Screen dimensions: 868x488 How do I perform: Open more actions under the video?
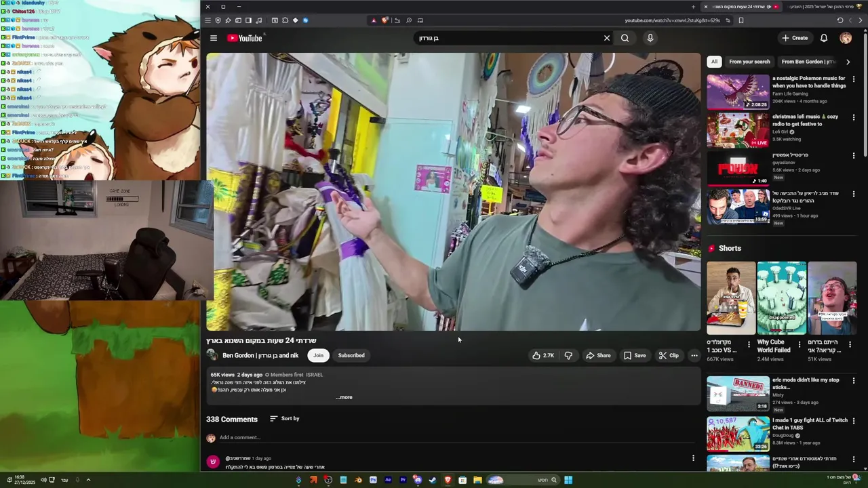coord(694,355)
